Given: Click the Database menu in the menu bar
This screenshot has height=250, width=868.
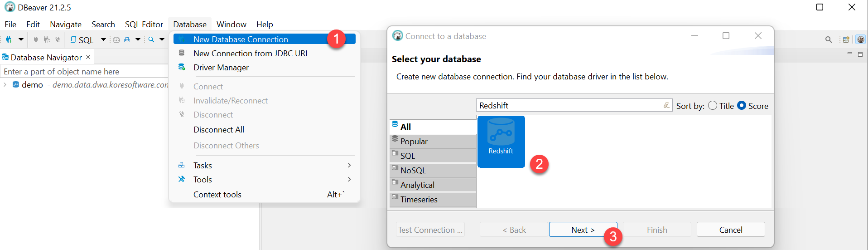Looking at the screenshot, I should point(190,25).
